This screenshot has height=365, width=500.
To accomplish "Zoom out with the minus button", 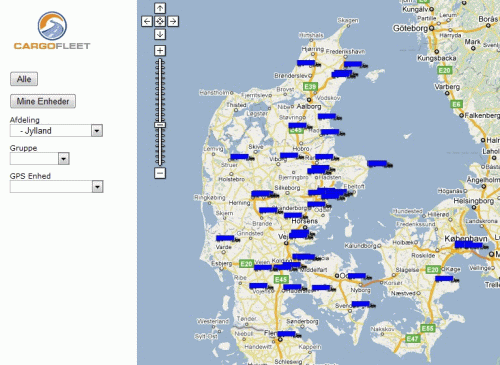I will (160, 173).
